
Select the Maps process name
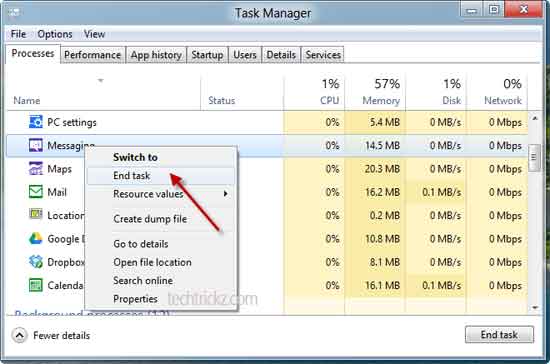click(x=59, y=169)
